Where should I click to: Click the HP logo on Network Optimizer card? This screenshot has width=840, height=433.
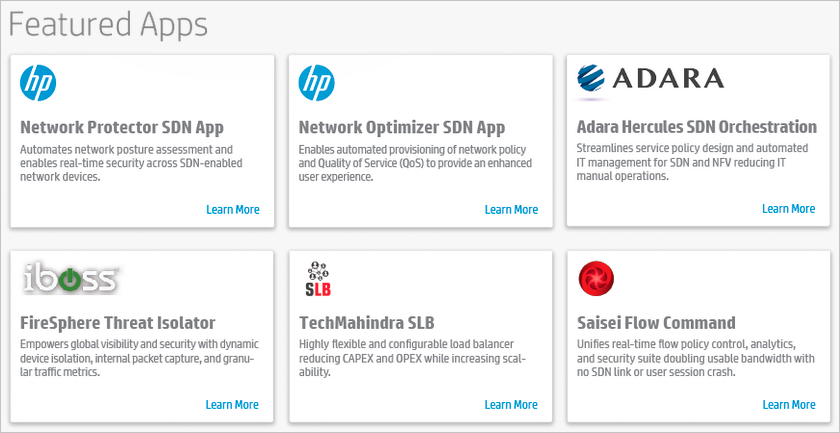[317, 83]
